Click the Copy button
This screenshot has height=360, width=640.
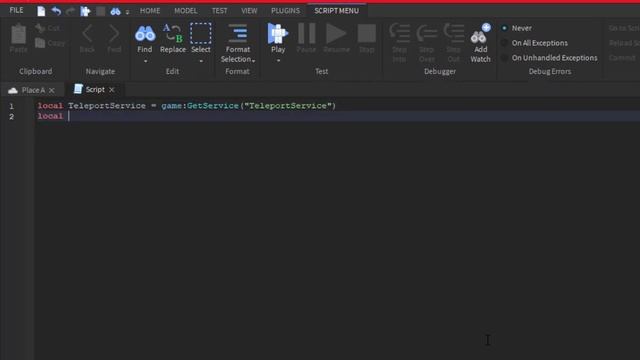coord(50,42)
